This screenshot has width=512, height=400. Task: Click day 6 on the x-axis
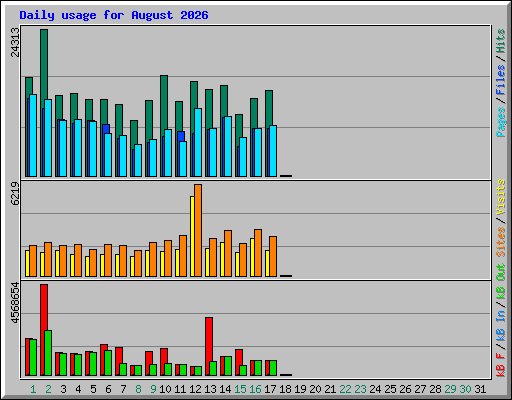[x=108, y=389]
